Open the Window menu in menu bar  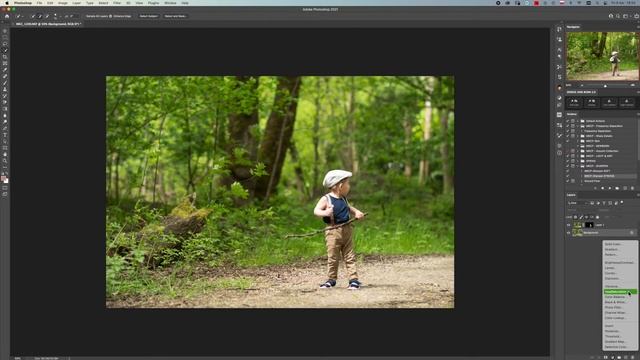pos(170,3)
